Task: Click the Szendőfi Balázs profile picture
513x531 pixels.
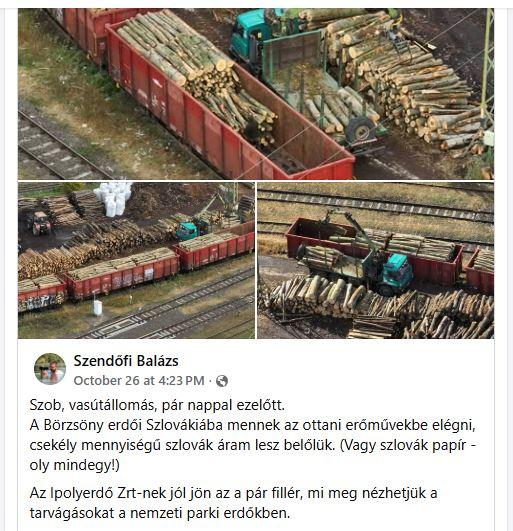Action: (50, 369)
